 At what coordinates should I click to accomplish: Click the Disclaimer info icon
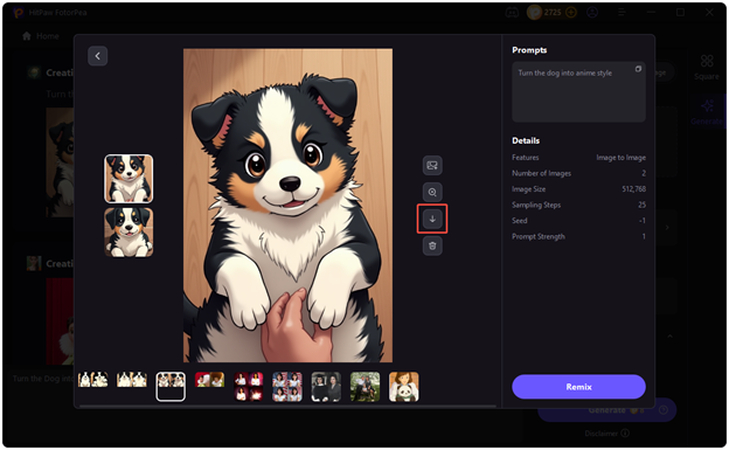pyautogui.click(x=625, y=433)
